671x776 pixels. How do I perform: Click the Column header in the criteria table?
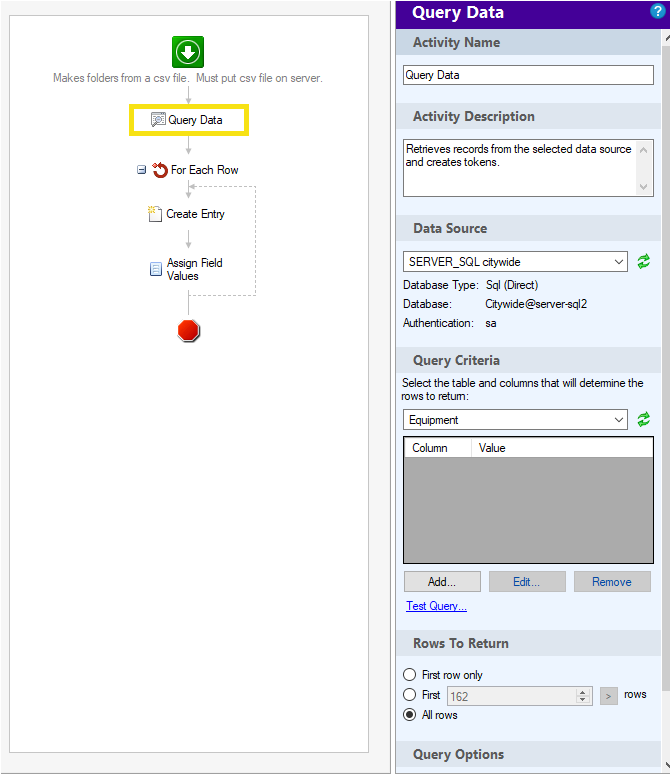(437, 447)
